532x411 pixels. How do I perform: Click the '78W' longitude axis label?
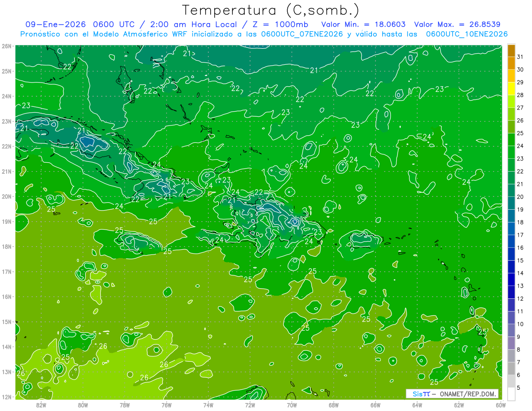(x=125, y=405)
